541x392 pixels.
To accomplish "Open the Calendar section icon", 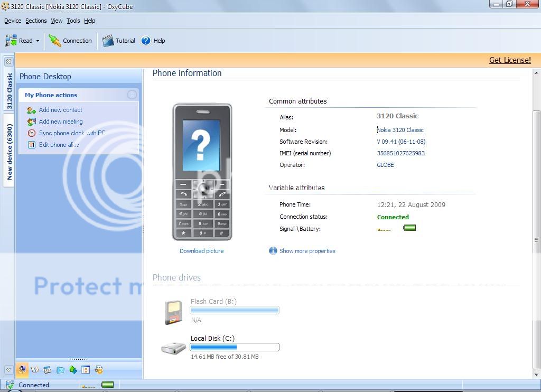I will (x=48, y=370).
